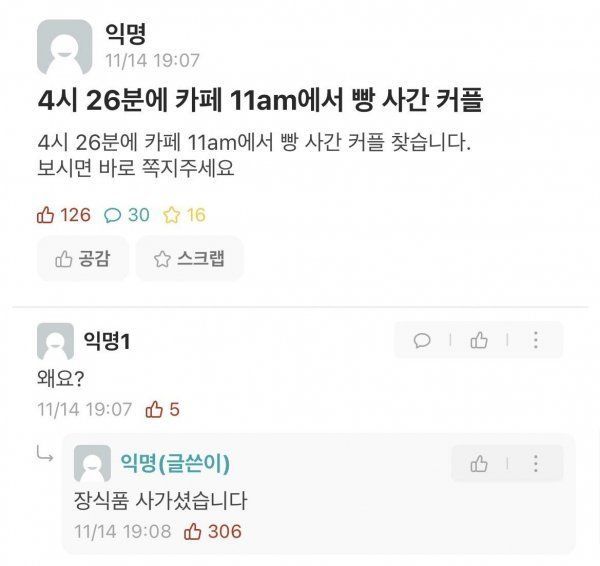
Task: Click the red thumbs-up count 126
Action: point(64,215)
